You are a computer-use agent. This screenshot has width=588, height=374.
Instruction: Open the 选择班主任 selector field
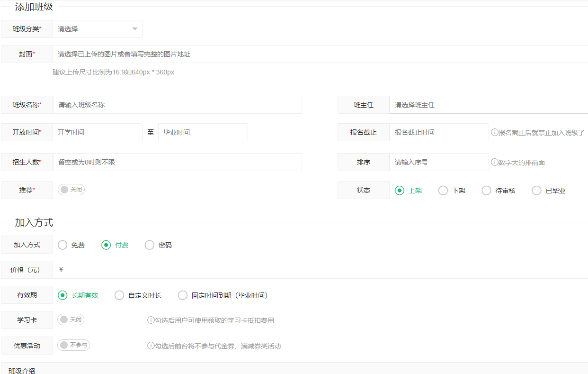(488, 105)
